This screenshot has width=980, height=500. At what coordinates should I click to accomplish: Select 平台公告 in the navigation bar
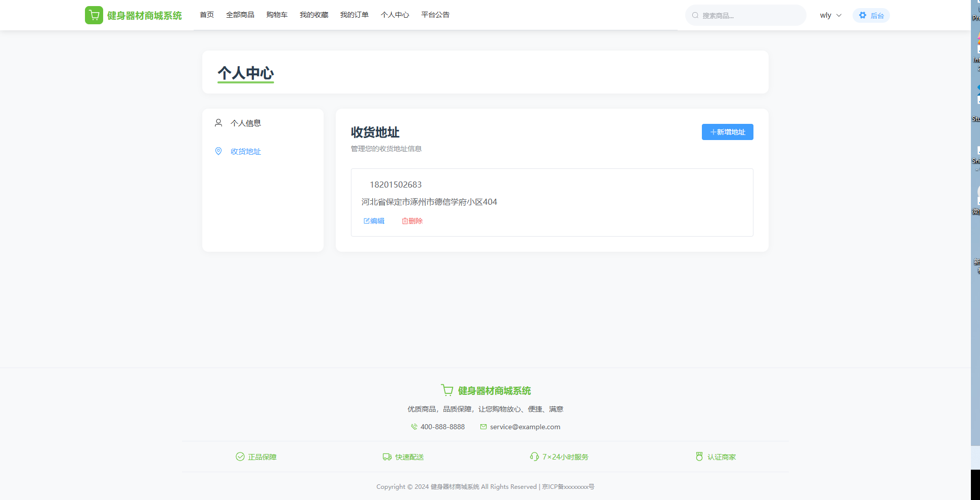coord(435,15)
